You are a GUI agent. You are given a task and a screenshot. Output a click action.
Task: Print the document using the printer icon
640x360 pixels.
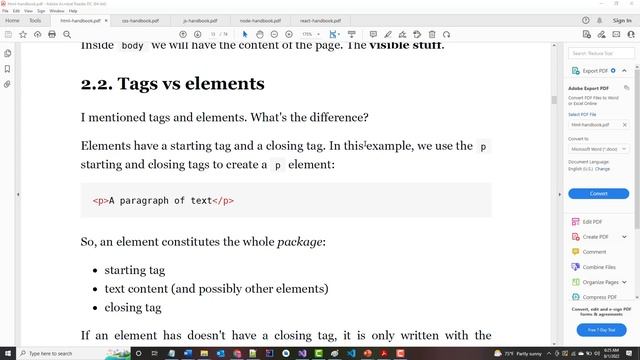coord(52,35)
